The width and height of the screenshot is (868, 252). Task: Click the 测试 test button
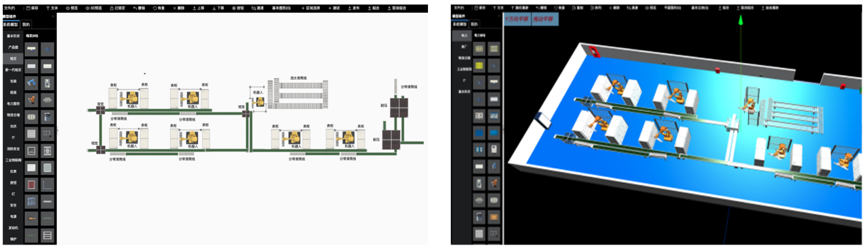coord(334,8)
